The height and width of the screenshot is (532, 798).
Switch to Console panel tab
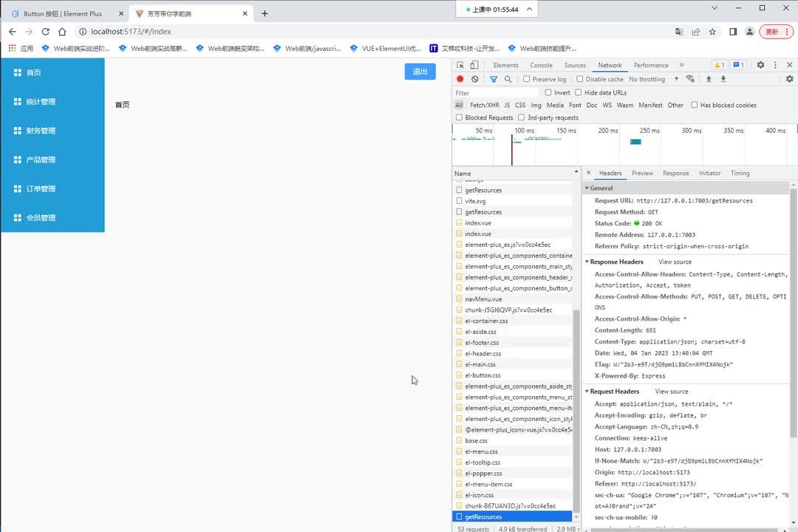[x=541, y=65]
